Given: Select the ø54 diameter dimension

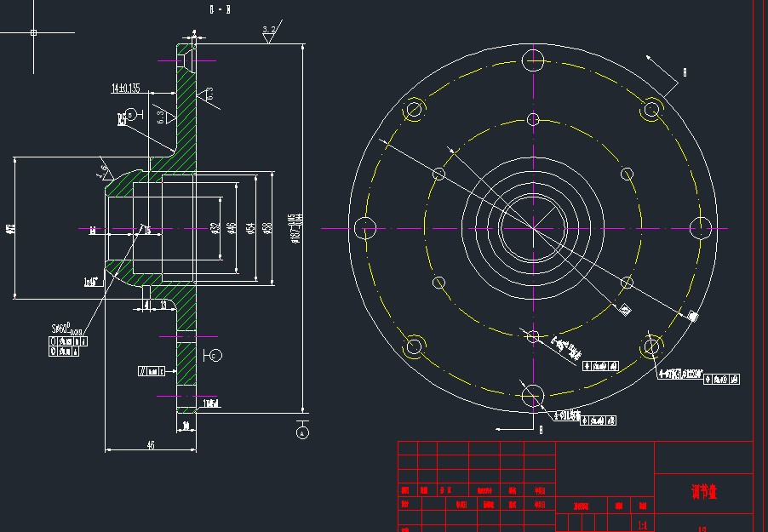Looking at the screenshot, I should coord(250,228).
